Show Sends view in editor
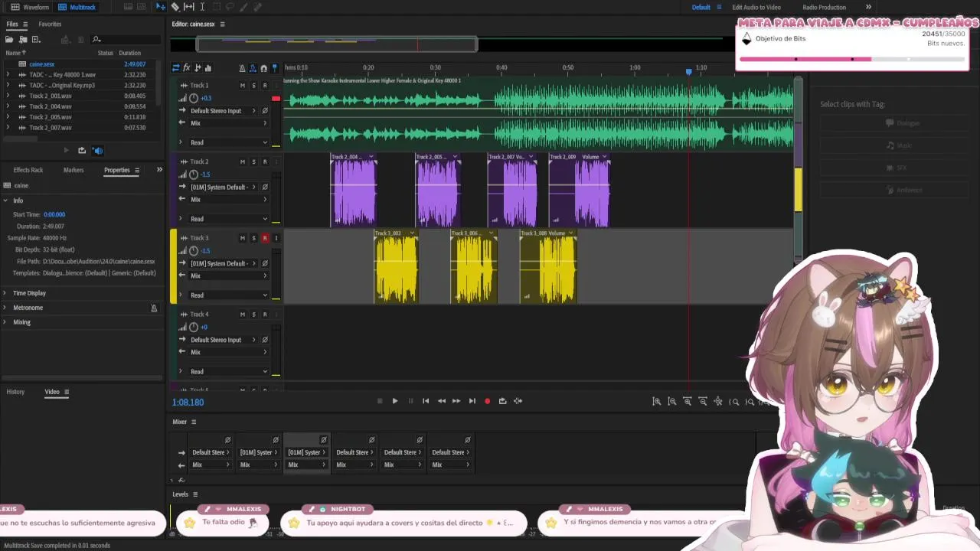980x551 pixels. coord(198,68)
